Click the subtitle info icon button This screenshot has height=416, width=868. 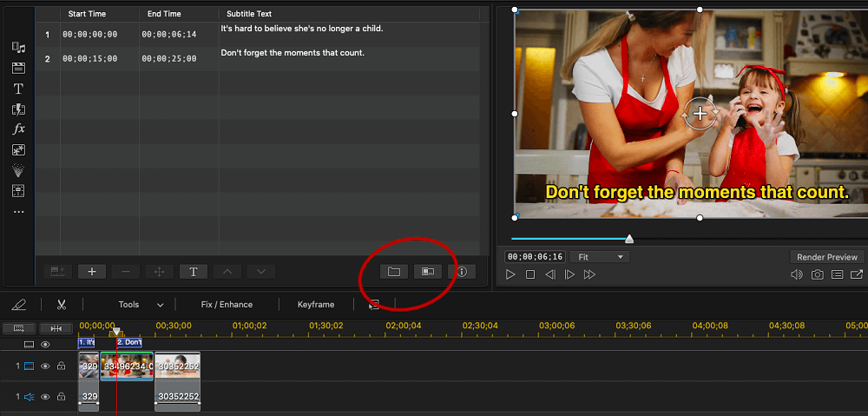pos(463,272)
